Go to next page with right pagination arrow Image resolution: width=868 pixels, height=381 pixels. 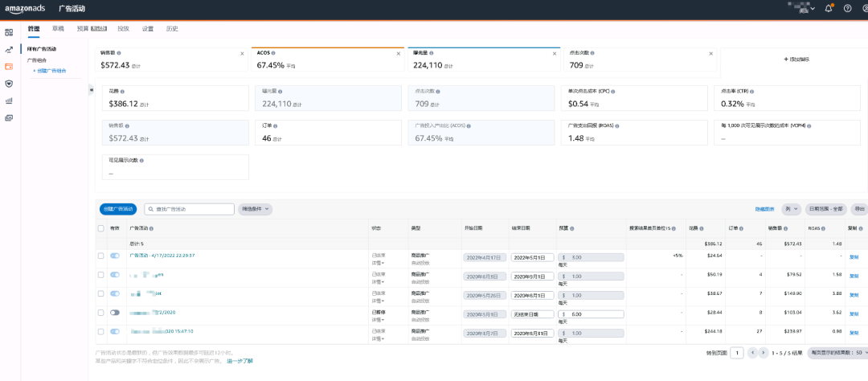tap(764, 352)
